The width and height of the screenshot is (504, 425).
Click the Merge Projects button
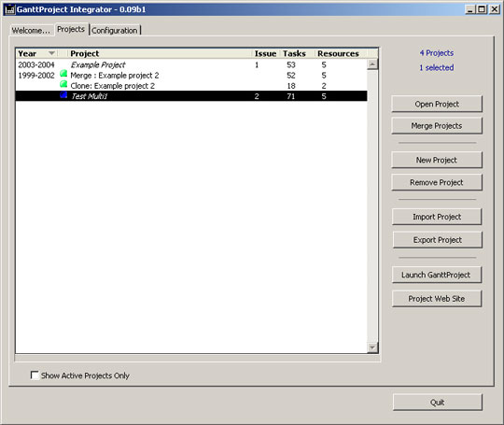[x=437, y=126]
